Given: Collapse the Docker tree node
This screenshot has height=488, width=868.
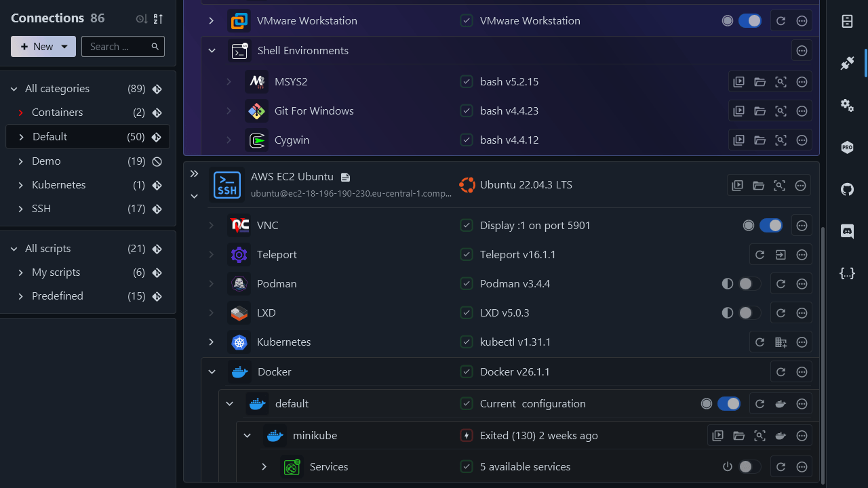Looking at the screenshot, I should (x=212, y=372).
